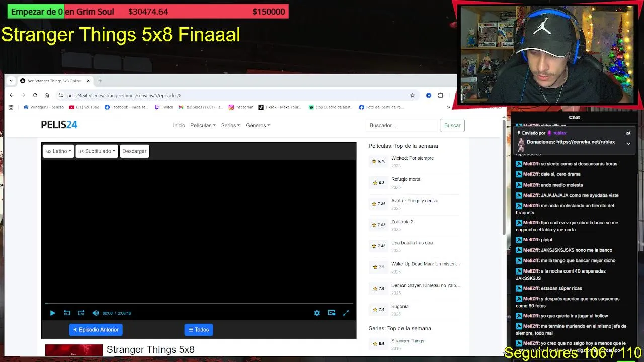Open the MX Latino audio dropdown

pyautogui.click(x=58, y=151)
